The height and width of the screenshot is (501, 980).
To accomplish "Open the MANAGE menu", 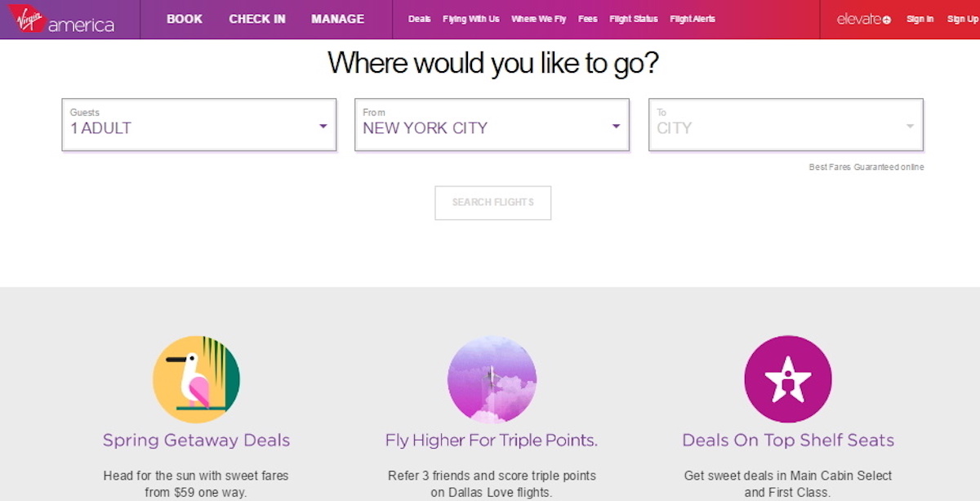I will tap(338, 19).
